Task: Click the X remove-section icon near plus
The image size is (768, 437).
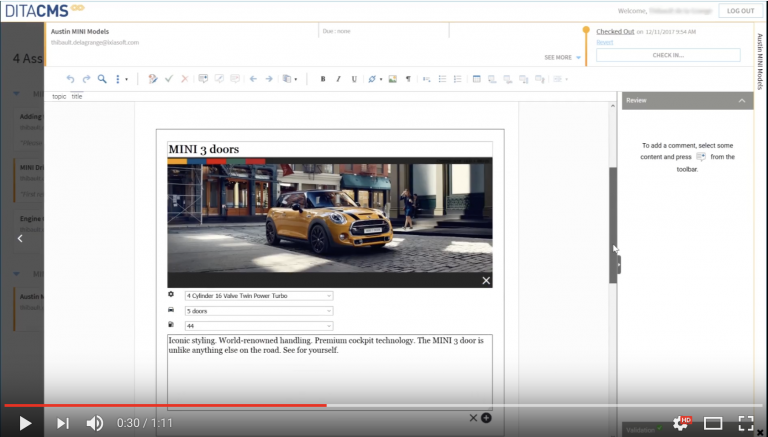Action: point(473,418)
